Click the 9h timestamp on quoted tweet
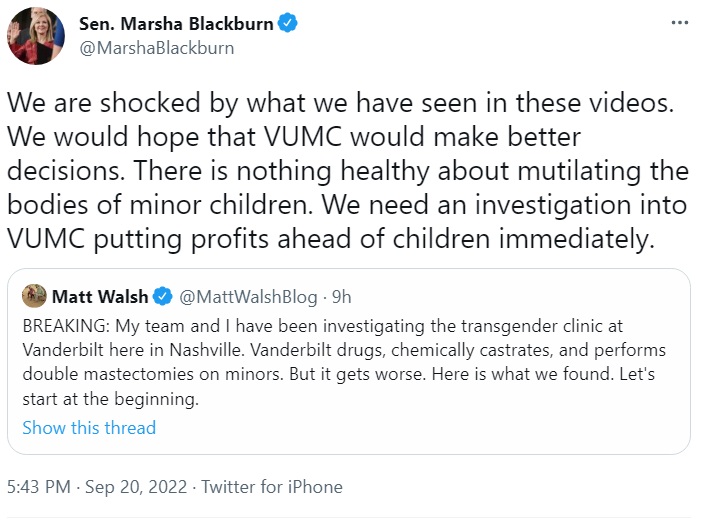Image resolution: width=701 pixels, height=528 pixels. [x=340, y=296]
